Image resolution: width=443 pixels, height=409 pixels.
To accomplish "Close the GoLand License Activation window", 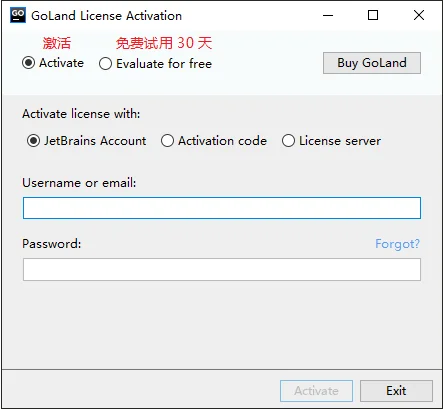I will (x=419, y=15).
